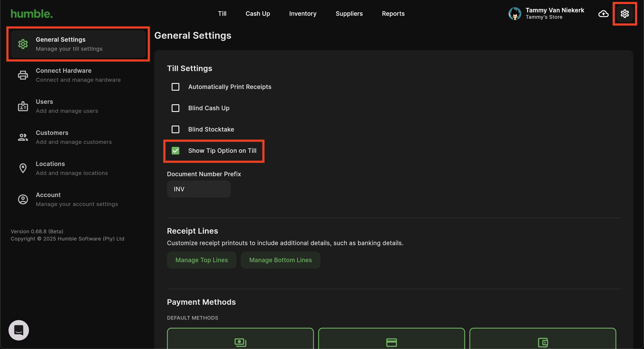Select the map pin icon for Locations
This screenshot has height=349, width=644.
point(23,168)
